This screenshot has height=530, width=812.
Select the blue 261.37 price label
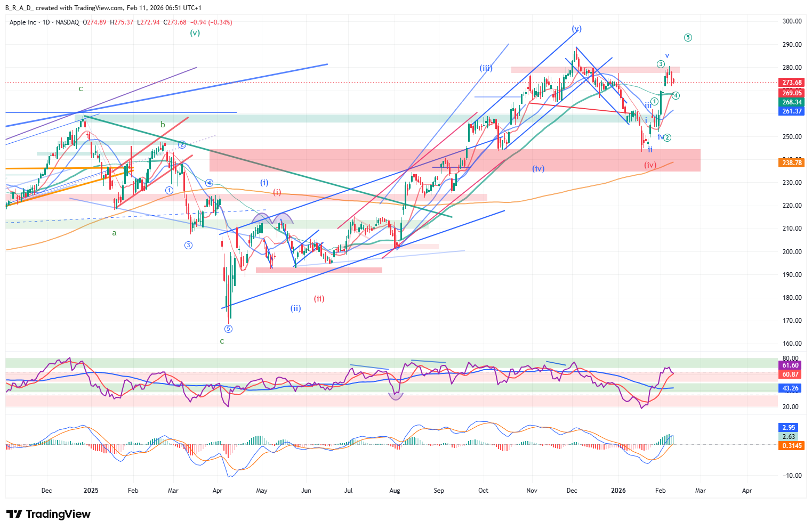point(792,111)
